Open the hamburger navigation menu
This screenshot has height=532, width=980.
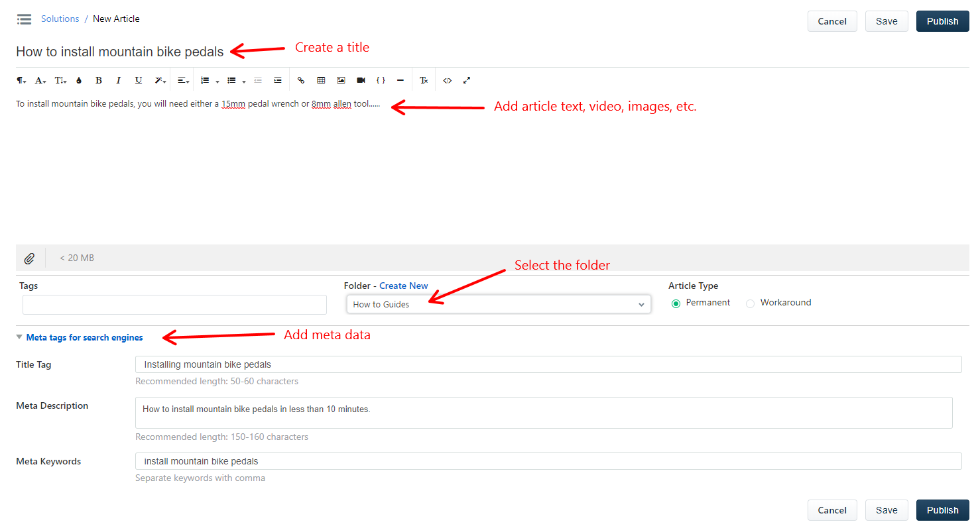tap(24, 19)
